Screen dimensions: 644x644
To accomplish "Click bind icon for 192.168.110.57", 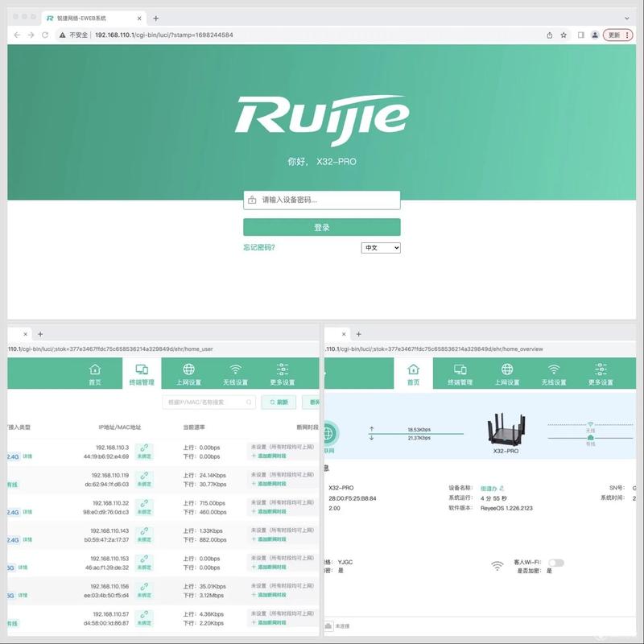I will click(x=144, y=618).
